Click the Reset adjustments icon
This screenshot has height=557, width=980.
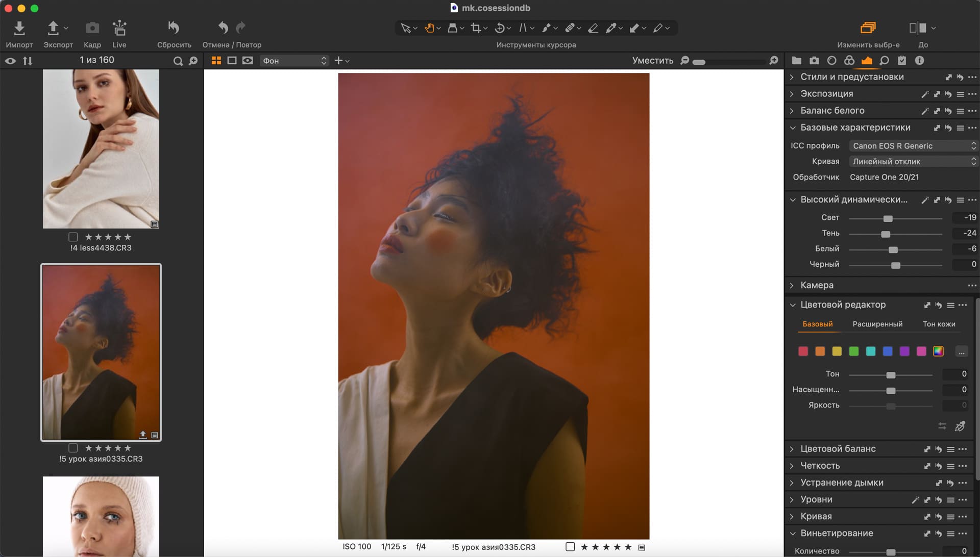[174, 28]
